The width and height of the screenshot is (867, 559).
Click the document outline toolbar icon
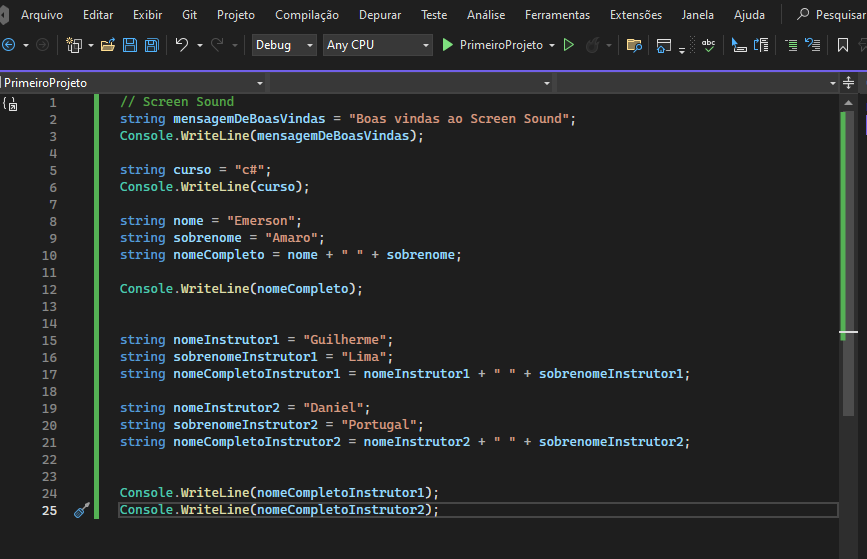(761, 45)
